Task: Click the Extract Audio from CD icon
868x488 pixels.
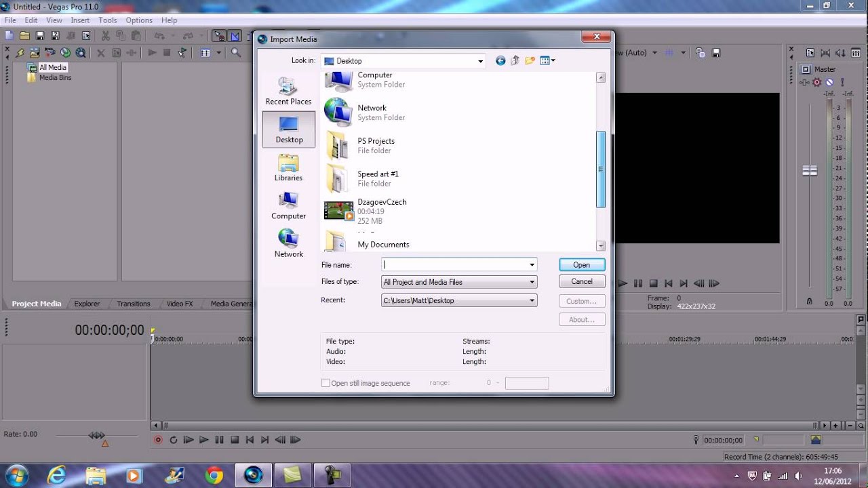Action: tap(65, 52)
